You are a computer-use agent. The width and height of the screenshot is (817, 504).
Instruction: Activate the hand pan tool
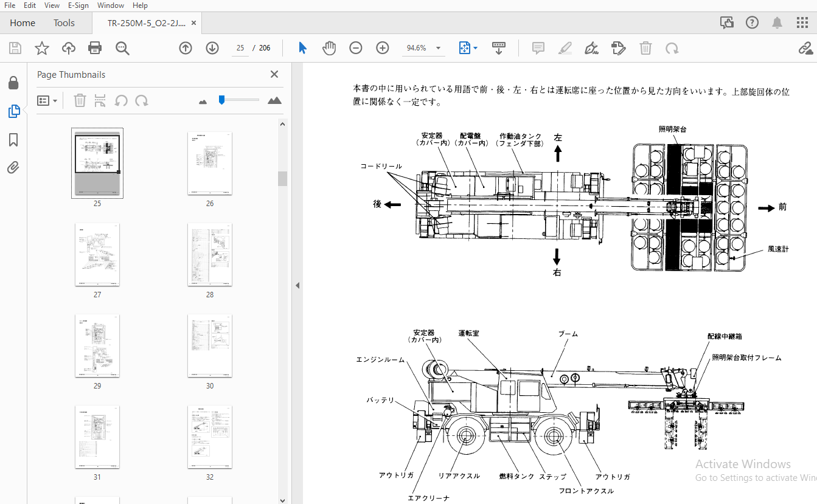pyautogui.click(x=329, y=48)
